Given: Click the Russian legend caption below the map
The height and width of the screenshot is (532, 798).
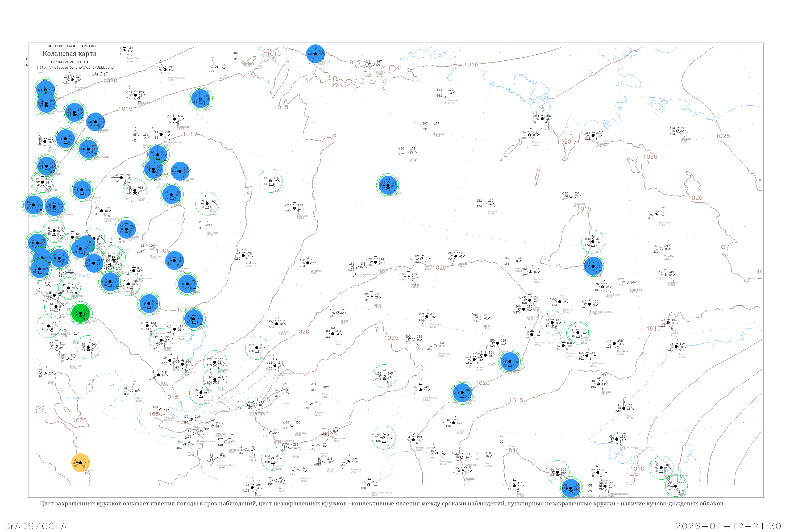Looking at the screenshot, I should (382, 504).
